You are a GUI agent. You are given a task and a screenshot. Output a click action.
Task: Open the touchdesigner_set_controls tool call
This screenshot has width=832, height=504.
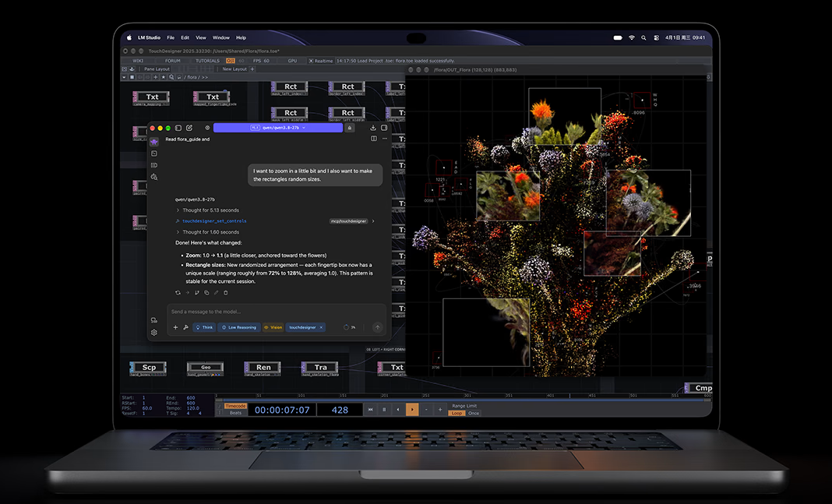(x=214, y=221)
